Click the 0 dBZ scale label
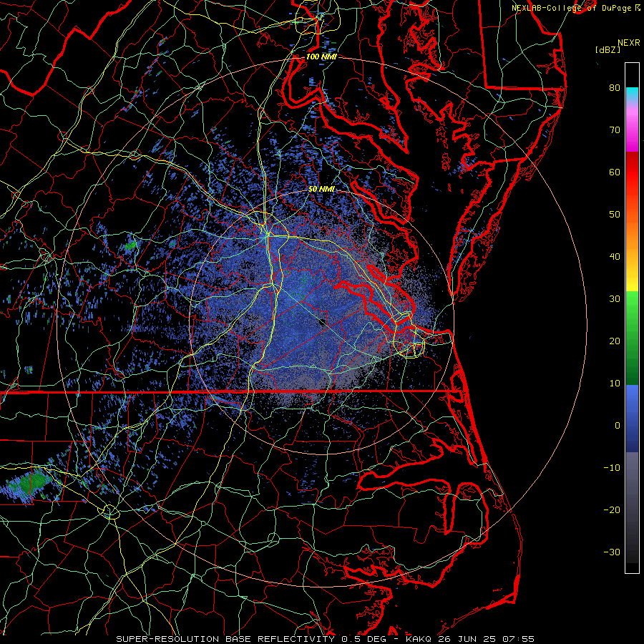 [x=617, y=426]
